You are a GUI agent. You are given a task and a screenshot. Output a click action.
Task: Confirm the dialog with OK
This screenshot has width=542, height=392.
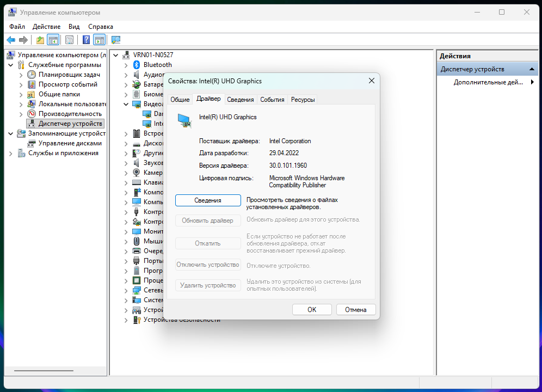click(312, 310)
